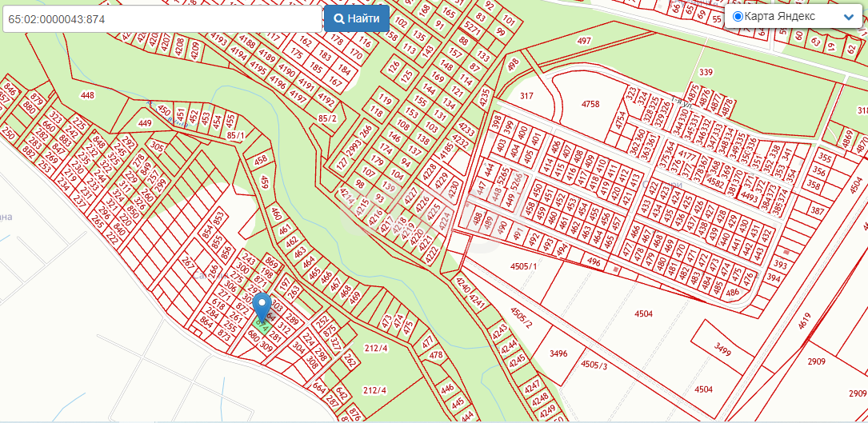
Task: Click the cadastral number search field
Action: 162,19
